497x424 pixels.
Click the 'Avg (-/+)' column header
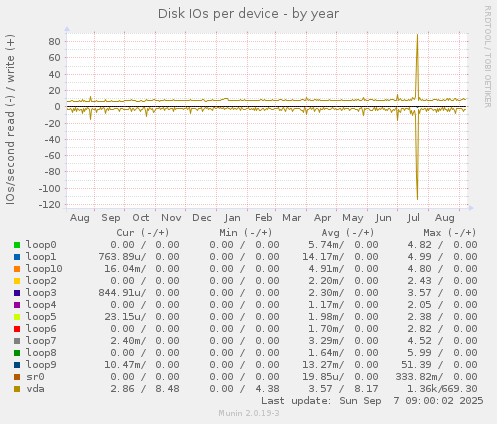click(348, 233)
